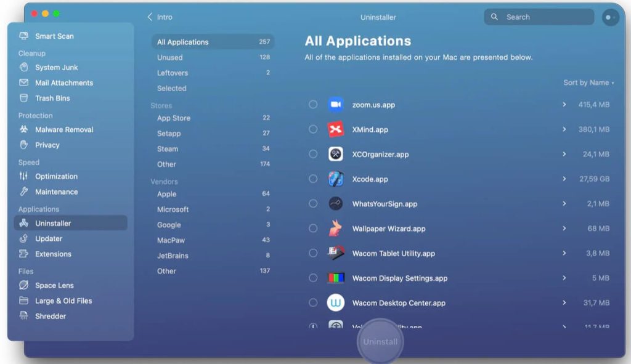This screenshot has width=631, height=364.
Task: Click the Maintenance wrench icon
Action: point(24,192)
